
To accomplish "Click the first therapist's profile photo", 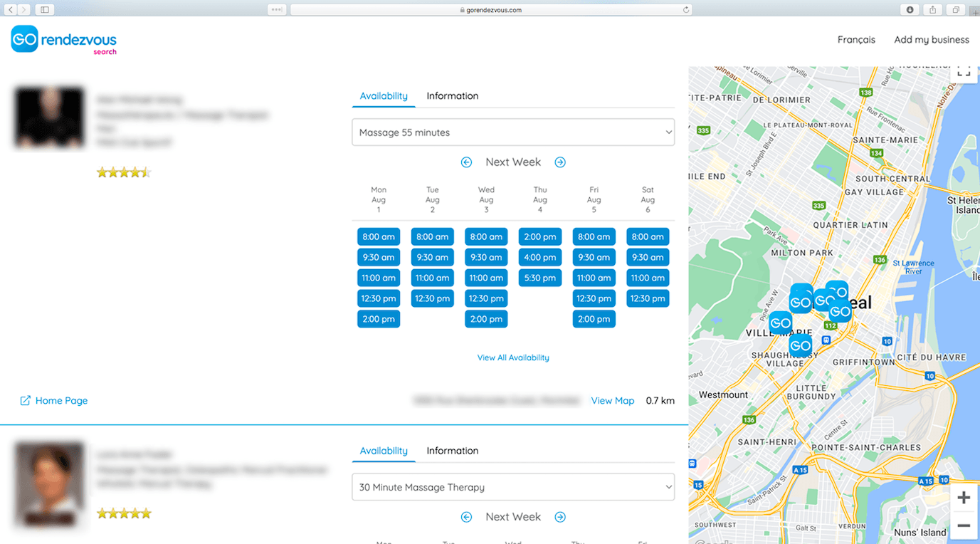I will coord(49,117).
